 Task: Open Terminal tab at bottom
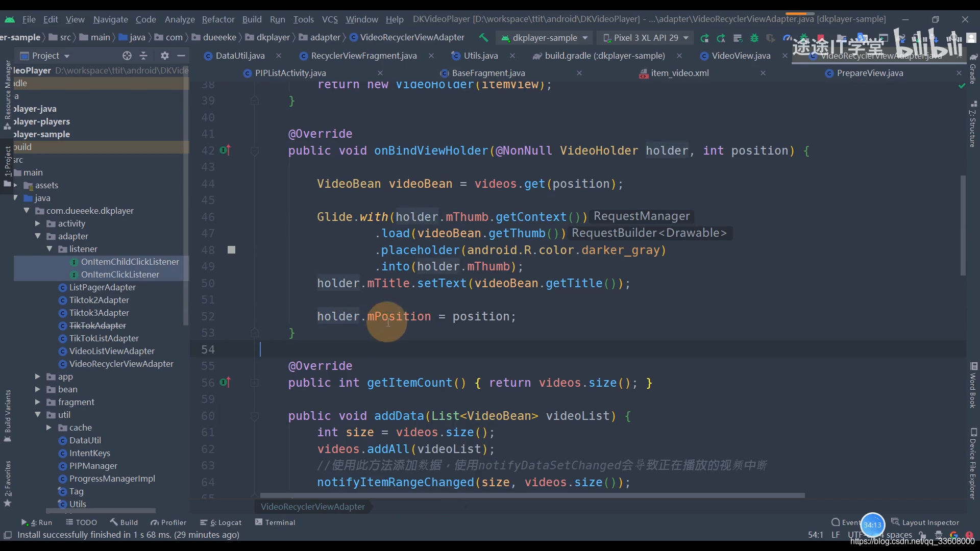[x=279, y=521]
